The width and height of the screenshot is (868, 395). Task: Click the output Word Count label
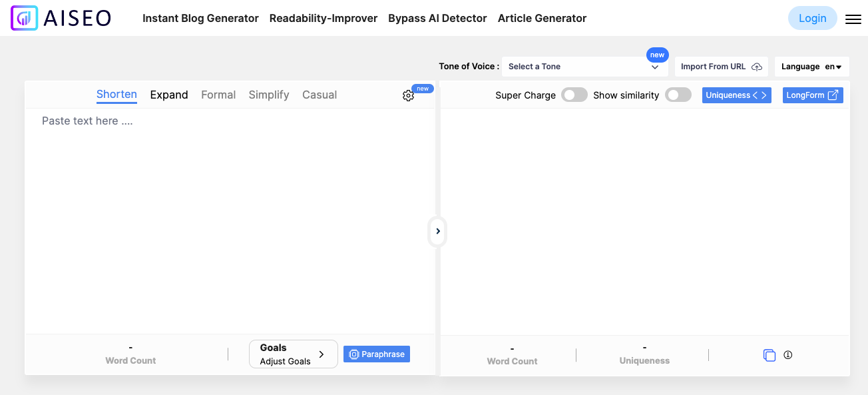pyautogui.click(x=512, y=361)
